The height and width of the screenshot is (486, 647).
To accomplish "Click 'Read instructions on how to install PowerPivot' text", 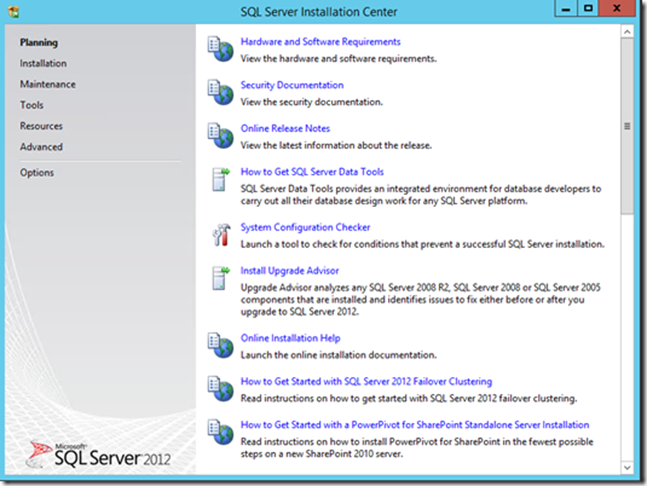I will pyautogui.click(x=417, y=448).
